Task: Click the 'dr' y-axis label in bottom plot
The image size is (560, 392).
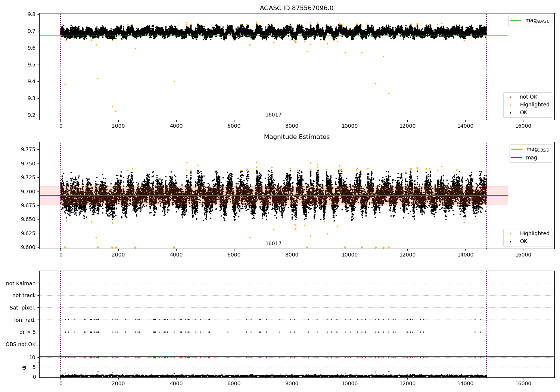Action: (x=24, y=367)
